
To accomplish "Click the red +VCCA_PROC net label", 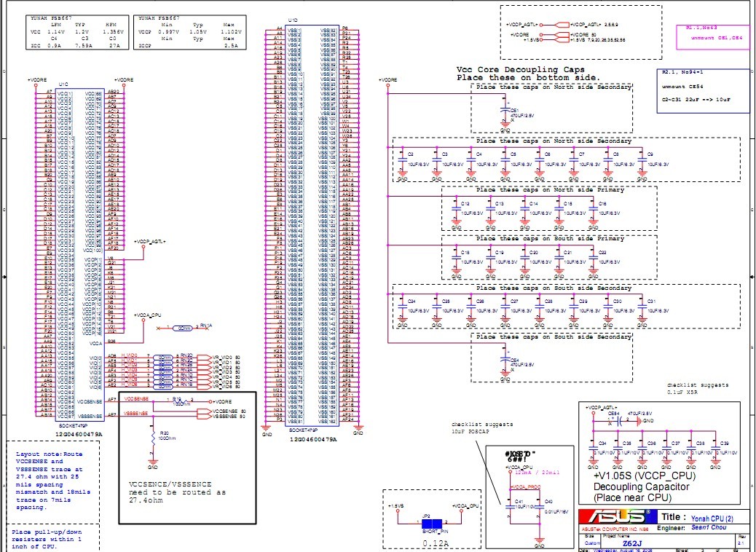I will [525, 486].
